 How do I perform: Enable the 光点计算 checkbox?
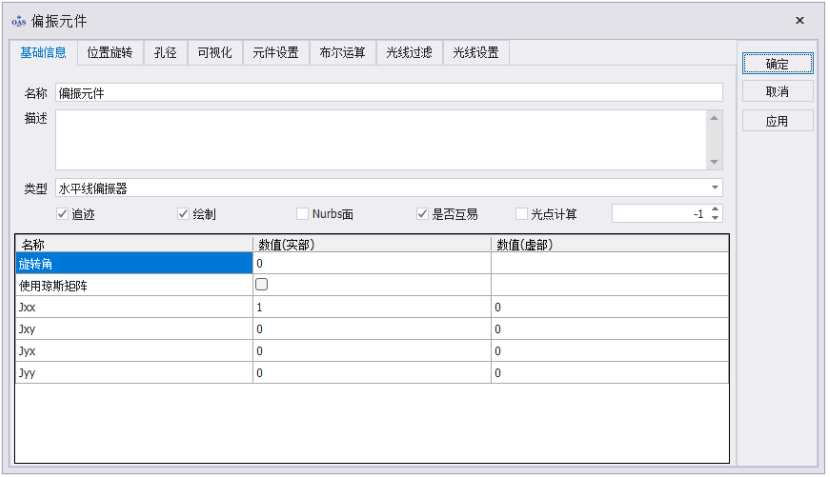tap(521, 214)
